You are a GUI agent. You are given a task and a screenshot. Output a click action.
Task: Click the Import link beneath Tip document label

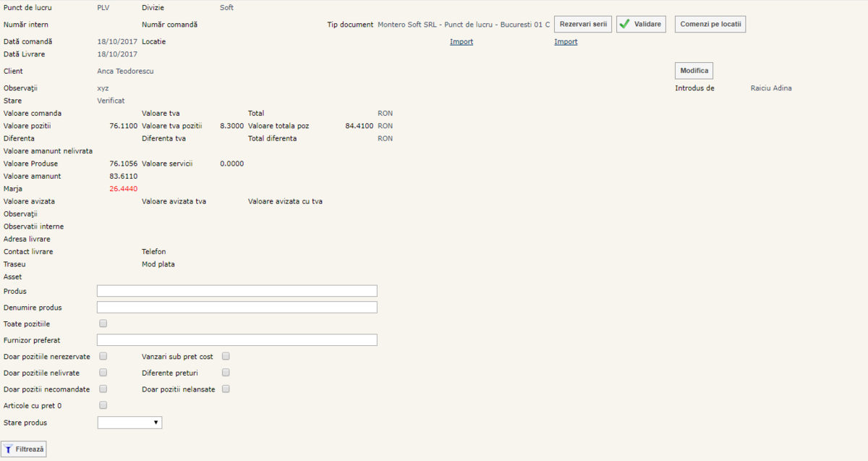[461, 42]
